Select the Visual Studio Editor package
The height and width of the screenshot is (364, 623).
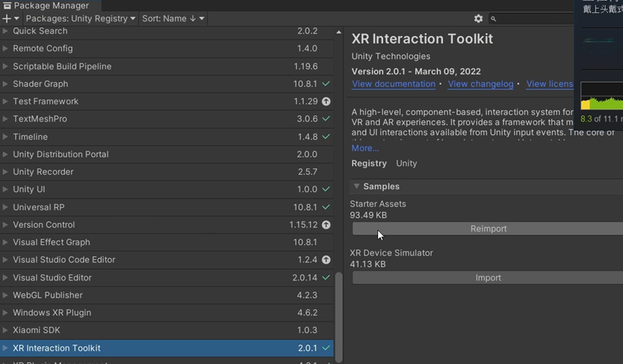coord(167,278)
